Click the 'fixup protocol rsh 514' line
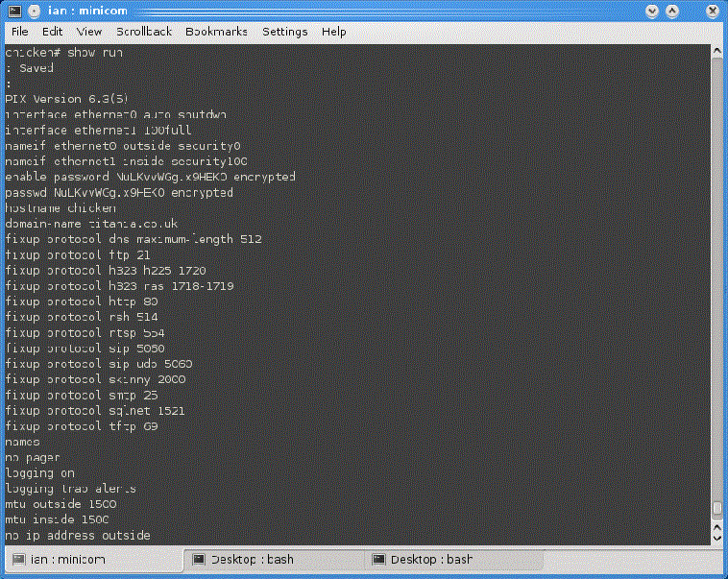Image resolution: width=728 pixels, height=579 pixels. [82, 317]
